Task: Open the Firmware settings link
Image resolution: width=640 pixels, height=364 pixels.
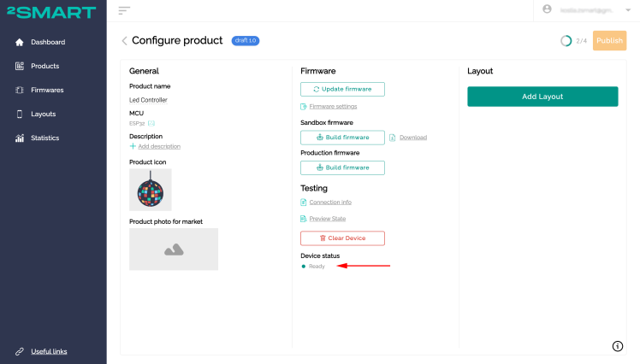Action: (333, 107)
